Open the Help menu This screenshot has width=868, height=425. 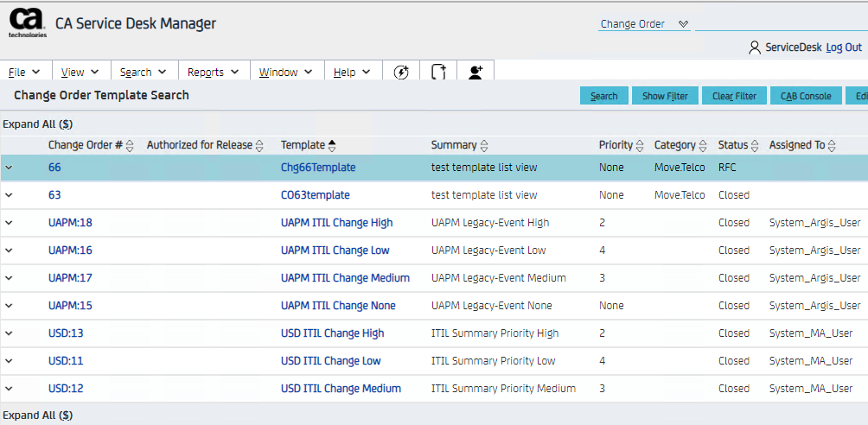(x=352, y=72)
